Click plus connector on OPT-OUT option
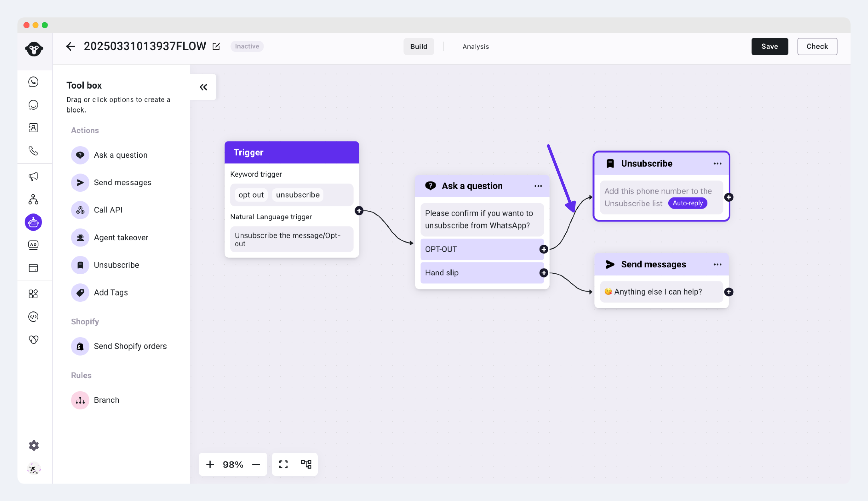 tap(544, 249)
